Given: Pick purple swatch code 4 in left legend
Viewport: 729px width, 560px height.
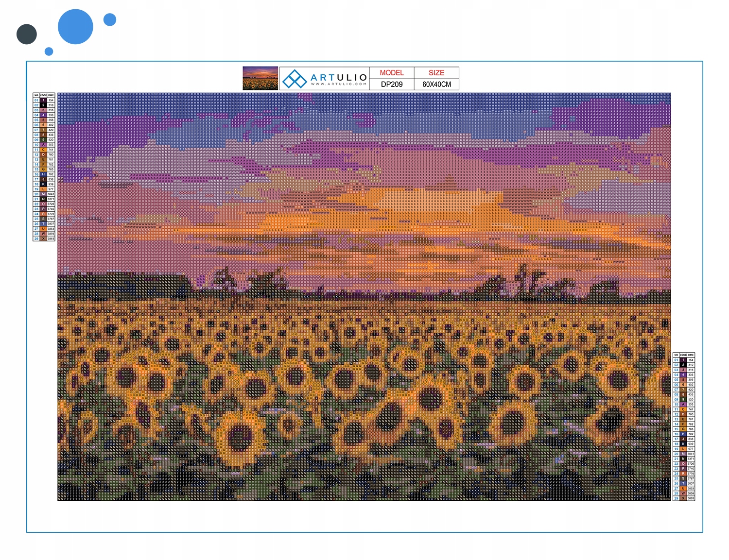Looking at the screenshot, I should (43, 115).
